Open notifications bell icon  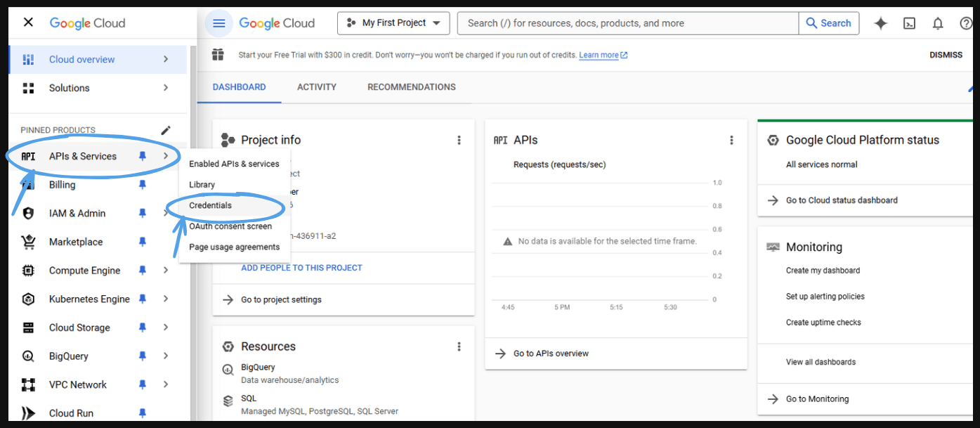pos(938,23)
